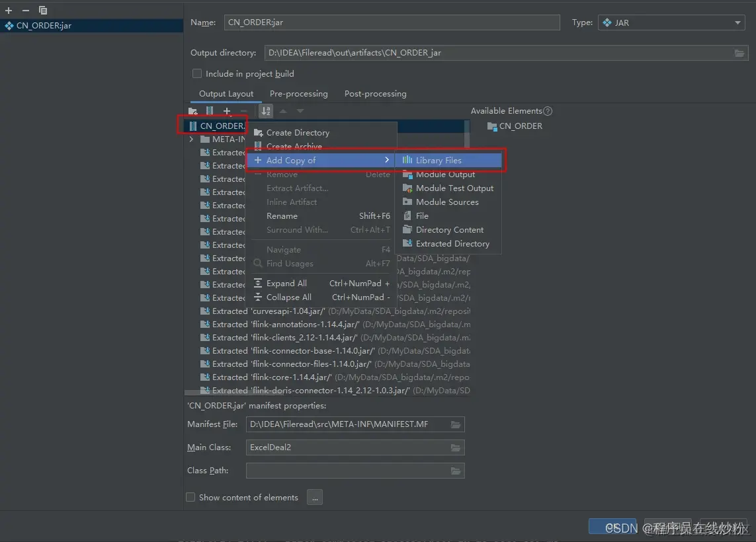Click the Add Copy of plus toolbar icon
The image size is (756, 542).
pyautogui.click(x=227, y=111)
